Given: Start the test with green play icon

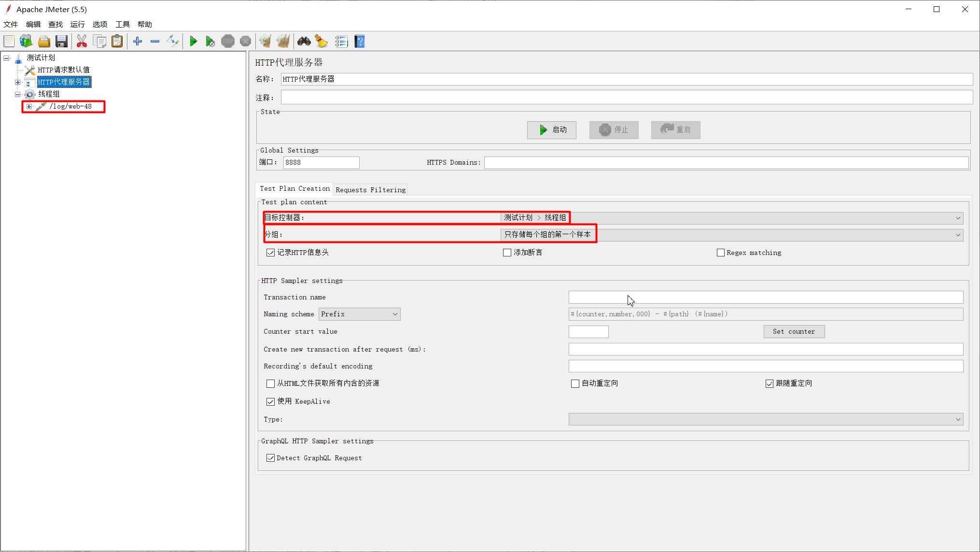Looking at the screenshot, I should pyautogui.click(x=193, y=42).
